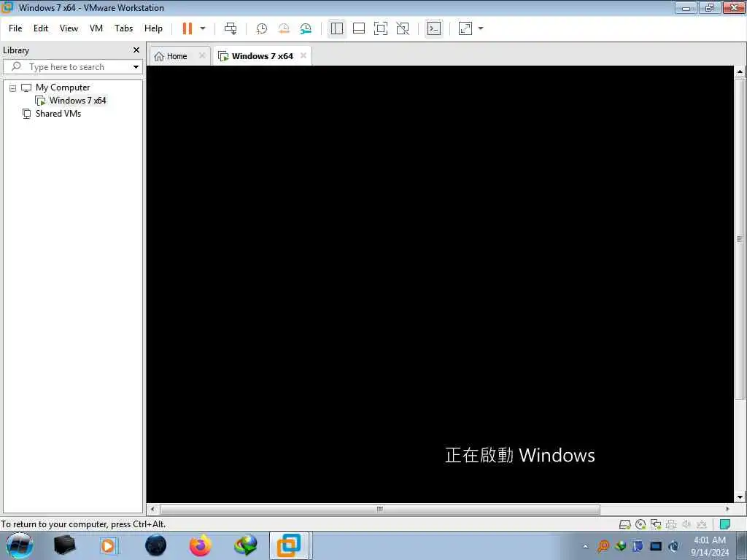747x560 pixels.
Task: Revert VM to previous snapshot icon
Action: click(x=284, y=28)
